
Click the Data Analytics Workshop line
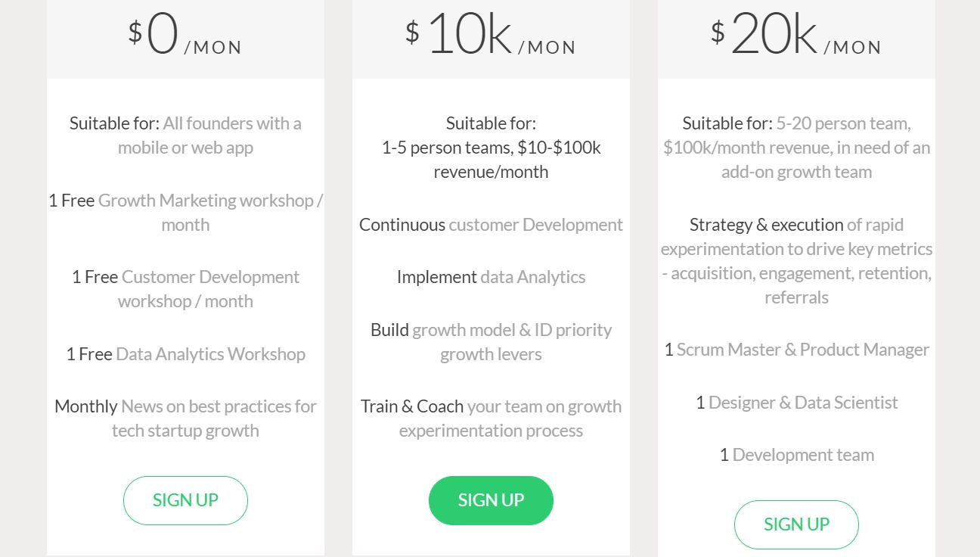pyautogui.click(x=185, y=354)
